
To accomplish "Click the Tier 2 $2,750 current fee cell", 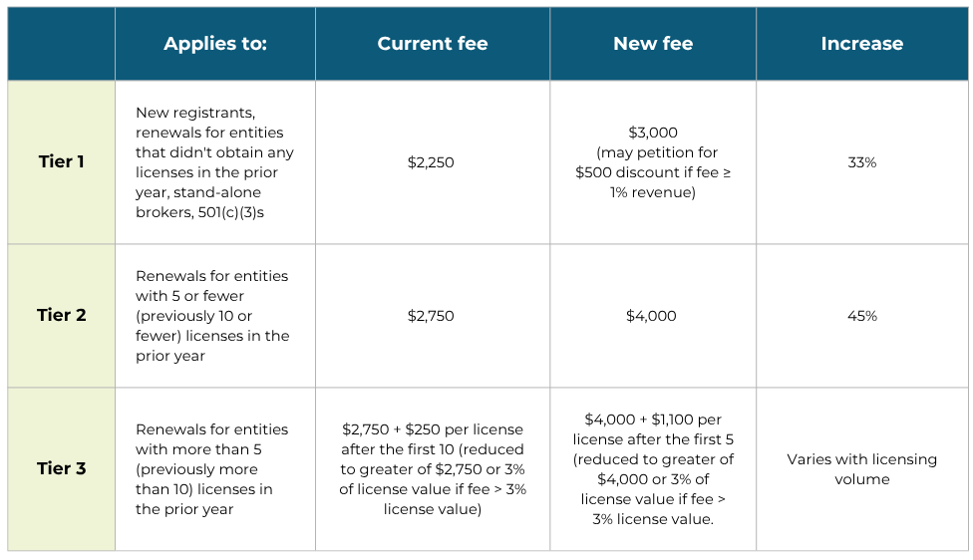I will 431,316.
